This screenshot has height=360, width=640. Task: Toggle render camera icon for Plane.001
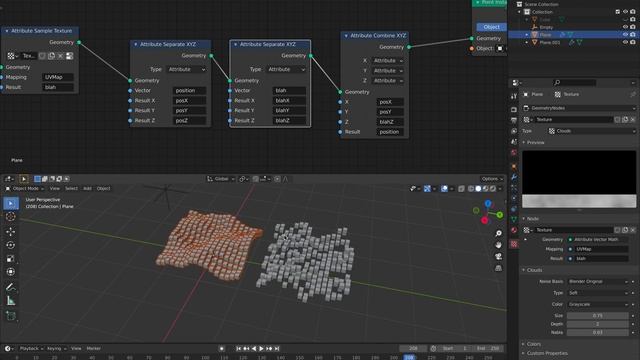(x=633, y=42)
